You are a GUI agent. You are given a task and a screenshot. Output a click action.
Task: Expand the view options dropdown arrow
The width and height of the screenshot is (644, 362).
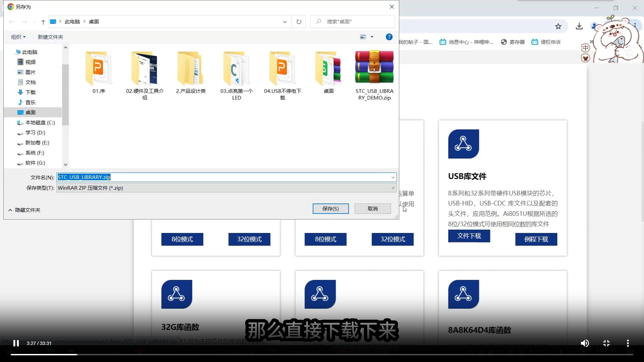pos(372,37)
